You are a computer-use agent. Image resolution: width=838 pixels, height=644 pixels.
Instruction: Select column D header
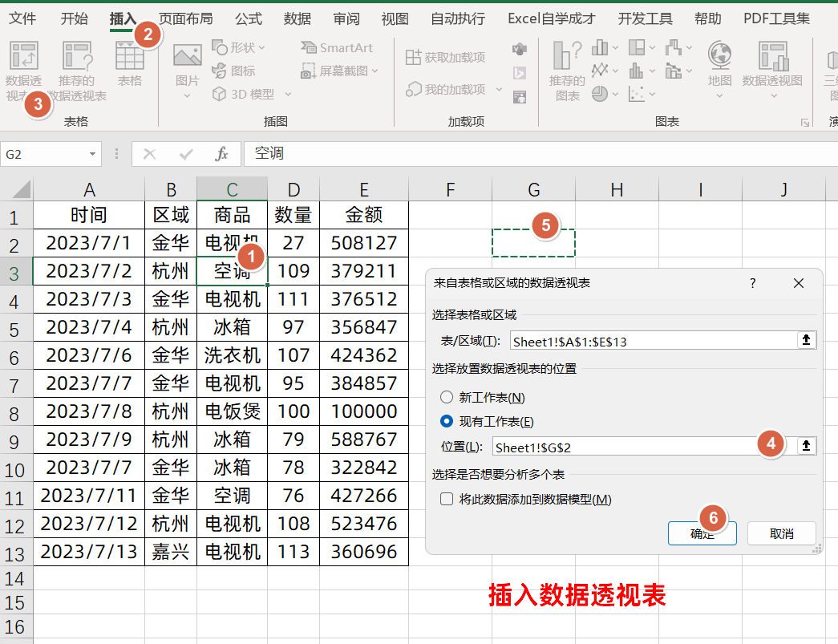coord(294,189)
